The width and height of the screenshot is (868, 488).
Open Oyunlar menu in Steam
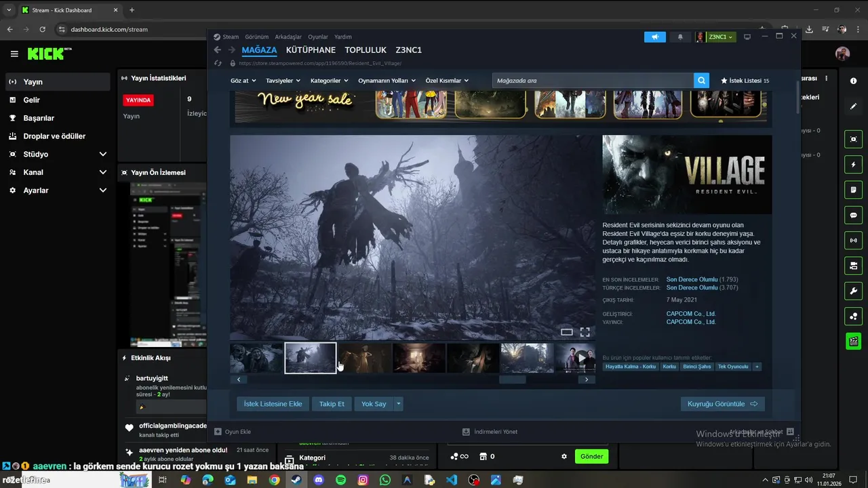click(318, 37)
